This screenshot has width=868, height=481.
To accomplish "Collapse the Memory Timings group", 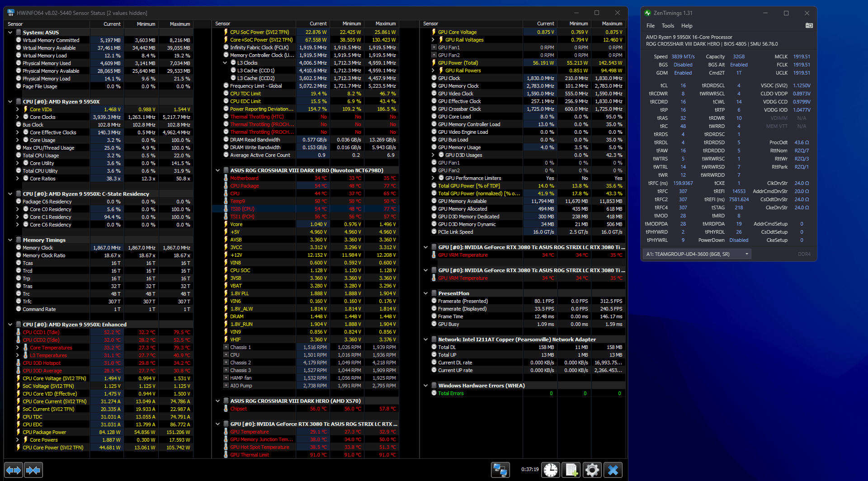I will [10, 240].
